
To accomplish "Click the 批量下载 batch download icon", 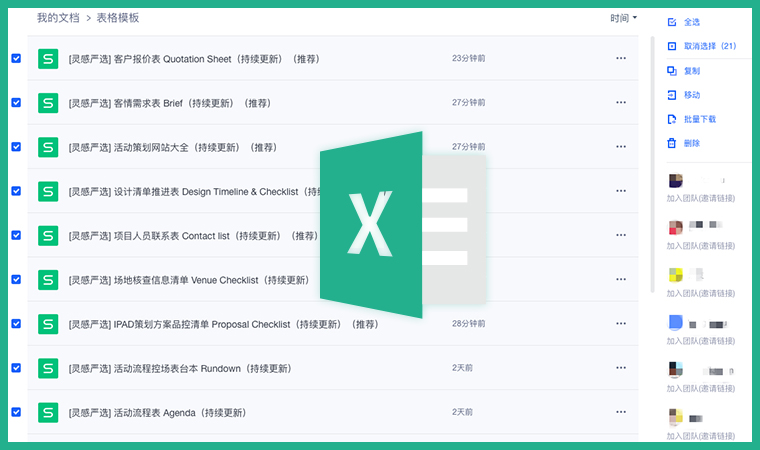I will click(x=672, y=119).
